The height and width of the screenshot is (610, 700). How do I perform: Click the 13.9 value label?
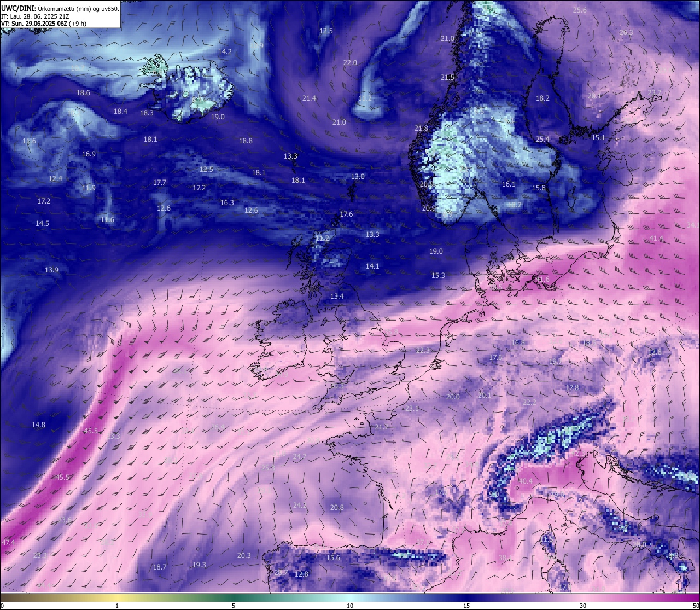pos(51,270)
